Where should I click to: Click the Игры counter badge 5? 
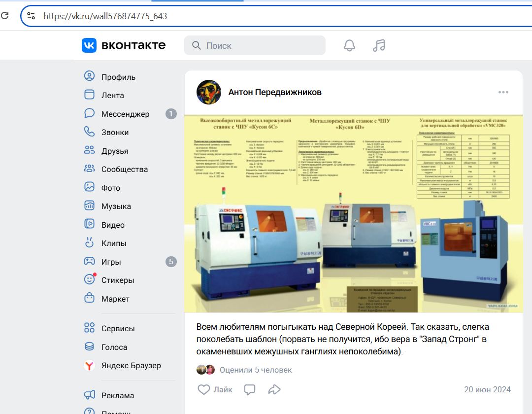tap(171, 262)
